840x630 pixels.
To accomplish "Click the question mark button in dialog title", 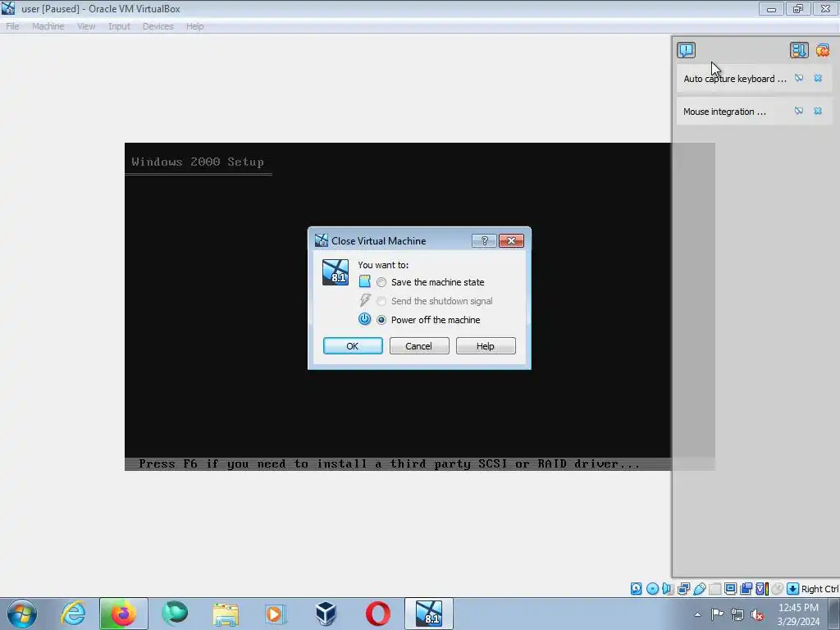I will pos(484,240).
